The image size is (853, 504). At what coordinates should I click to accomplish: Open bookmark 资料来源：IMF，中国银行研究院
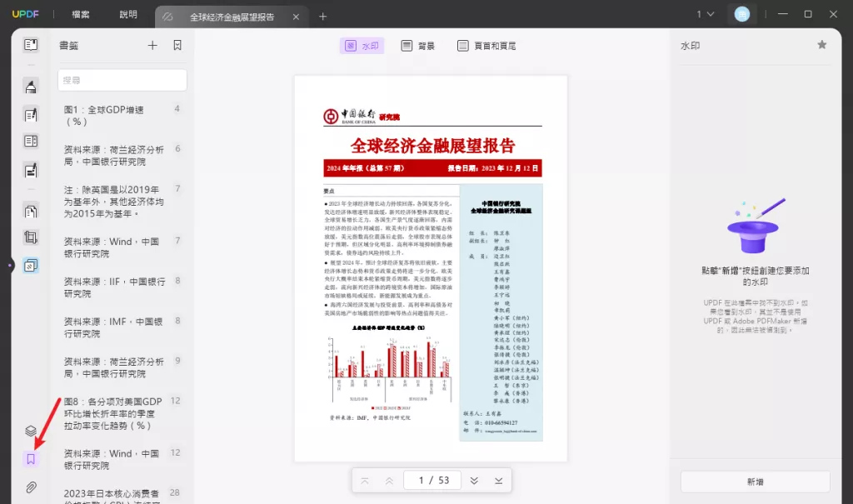(122, 327)
